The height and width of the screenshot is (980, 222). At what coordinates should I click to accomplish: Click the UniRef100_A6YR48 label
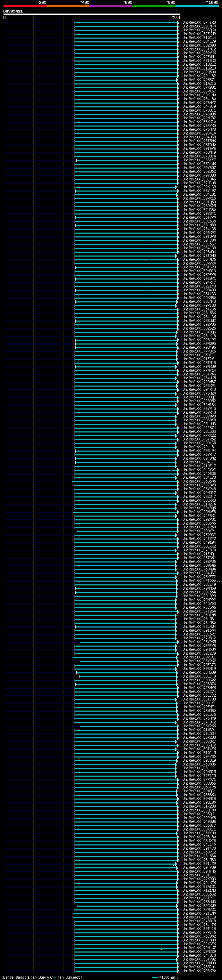(199, 489)
